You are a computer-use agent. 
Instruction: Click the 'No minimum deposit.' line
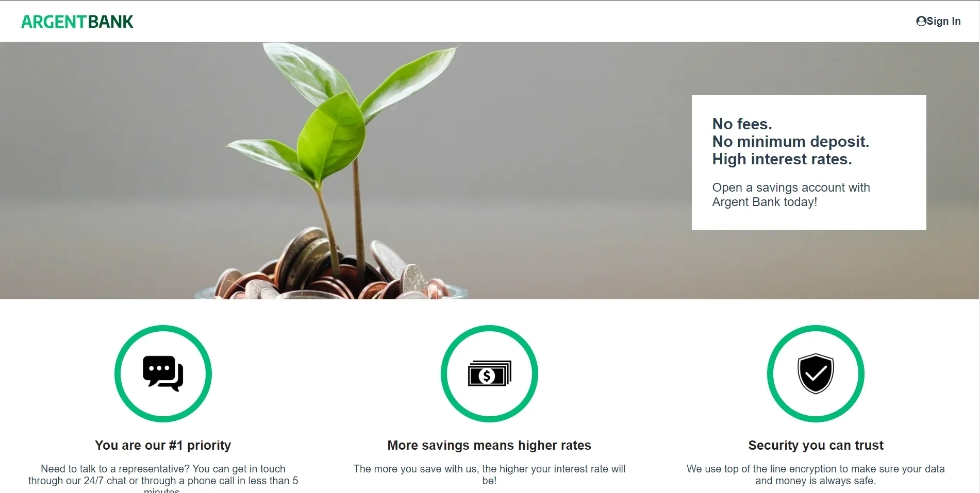click(791, 142)
